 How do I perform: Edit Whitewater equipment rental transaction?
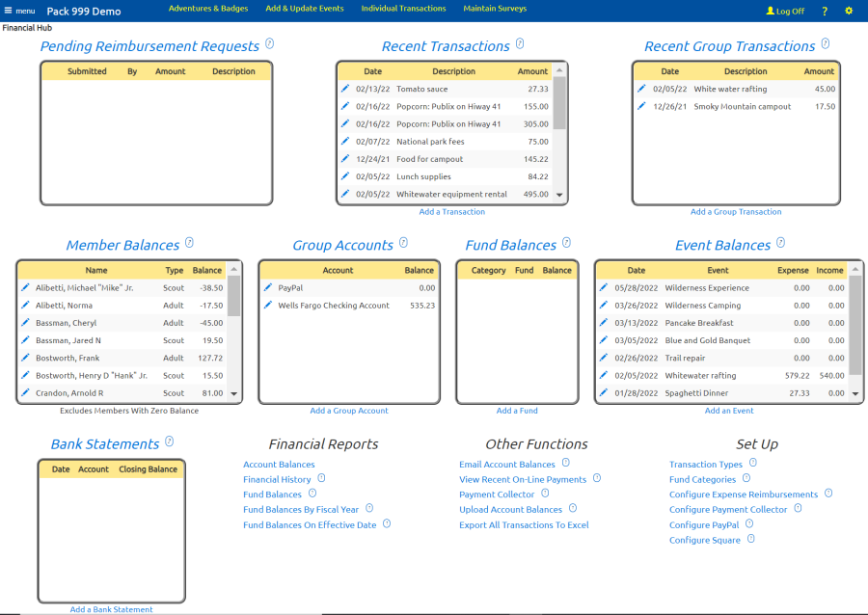[345, 194]
